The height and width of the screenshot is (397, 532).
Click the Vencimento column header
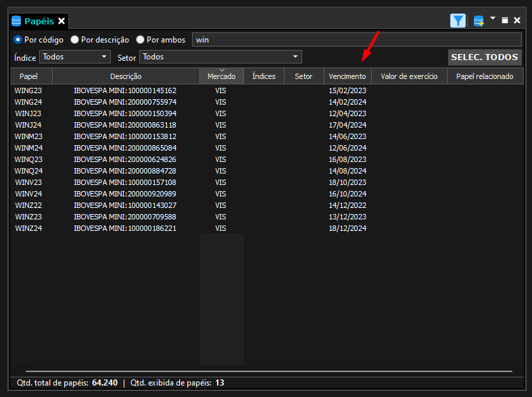(x=347, y=76)
